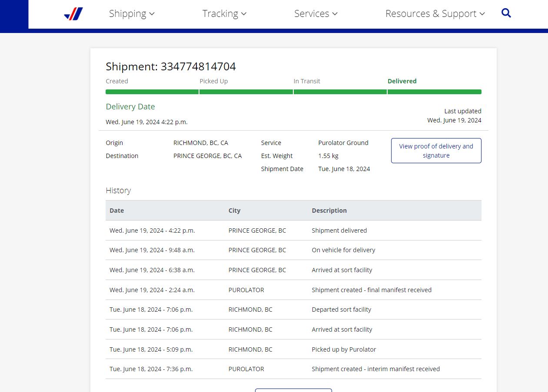Viewport: 548px width, 392px height.
Task: Click the green Delivered status label
Action: point(402,81)
